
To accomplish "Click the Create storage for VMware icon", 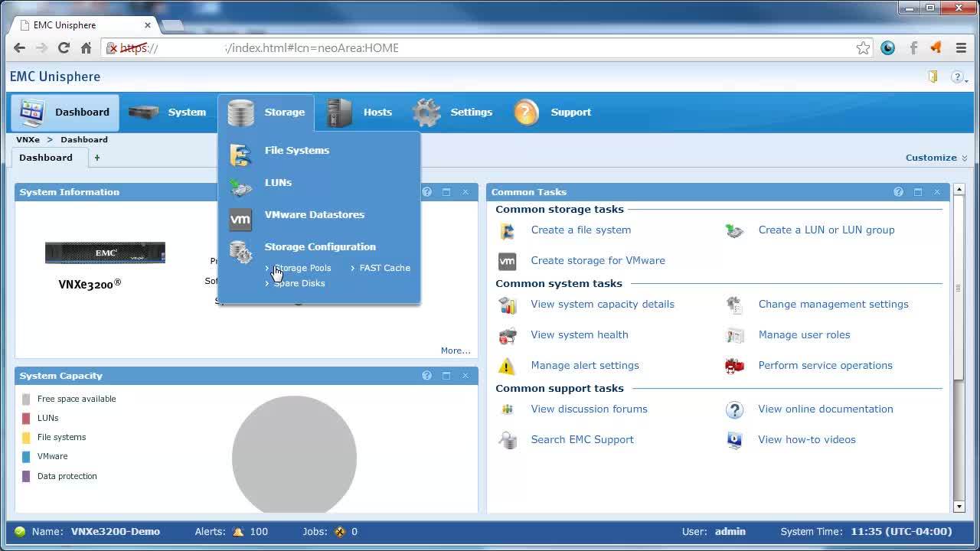I will pos(507,261).
